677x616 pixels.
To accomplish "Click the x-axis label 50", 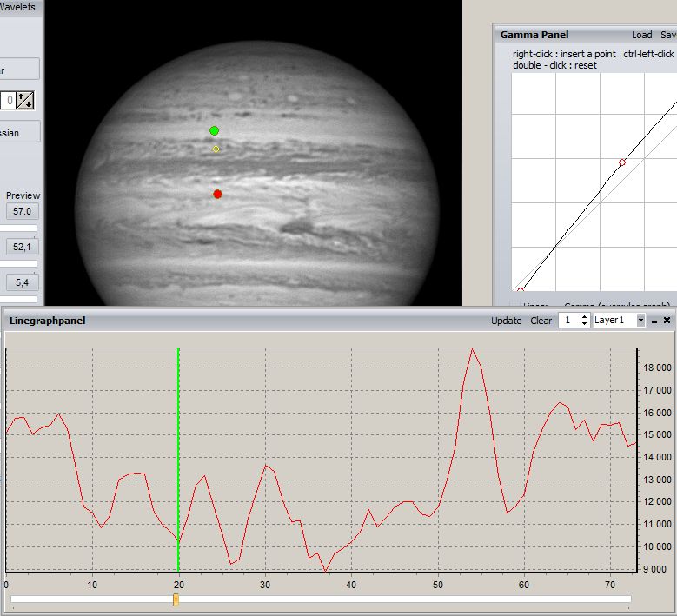I will pos(438,585).
